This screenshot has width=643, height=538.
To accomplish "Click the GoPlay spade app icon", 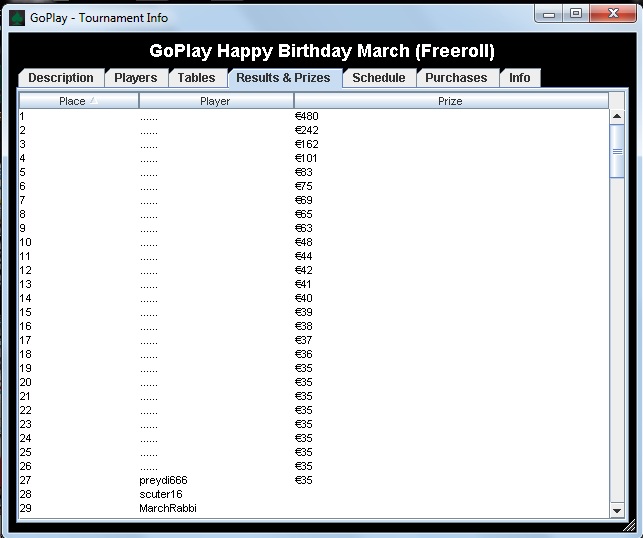I will (17, 18).
